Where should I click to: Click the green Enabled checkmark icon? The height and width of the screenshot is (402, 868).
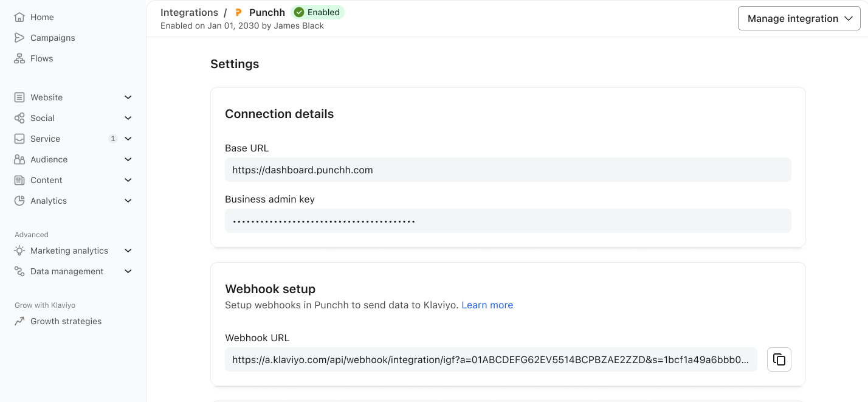[299, 12]
